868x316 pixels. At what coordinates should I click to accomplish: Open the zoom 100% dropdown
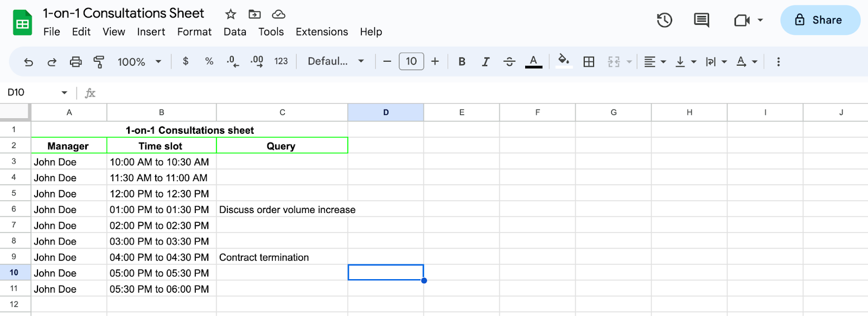coord(139,62)
